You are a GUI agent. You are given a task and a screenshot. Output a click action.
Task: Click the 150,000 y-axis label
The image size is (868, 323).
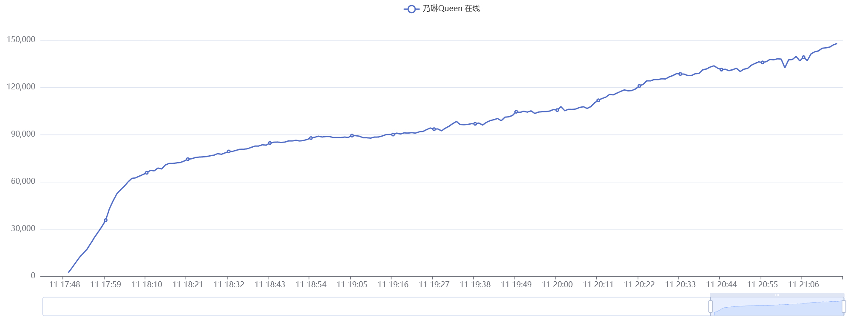21,40
